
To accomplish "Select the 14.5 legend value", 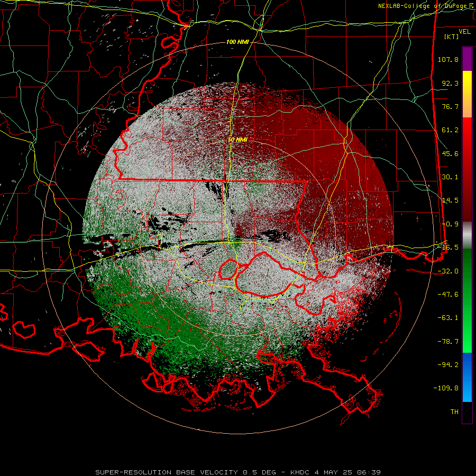I will click(450, 200).
